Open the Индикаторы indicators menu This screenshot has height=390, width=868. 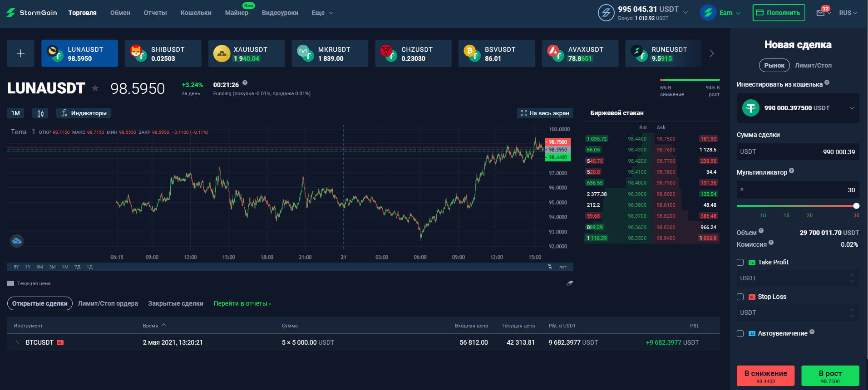(84, 113)
